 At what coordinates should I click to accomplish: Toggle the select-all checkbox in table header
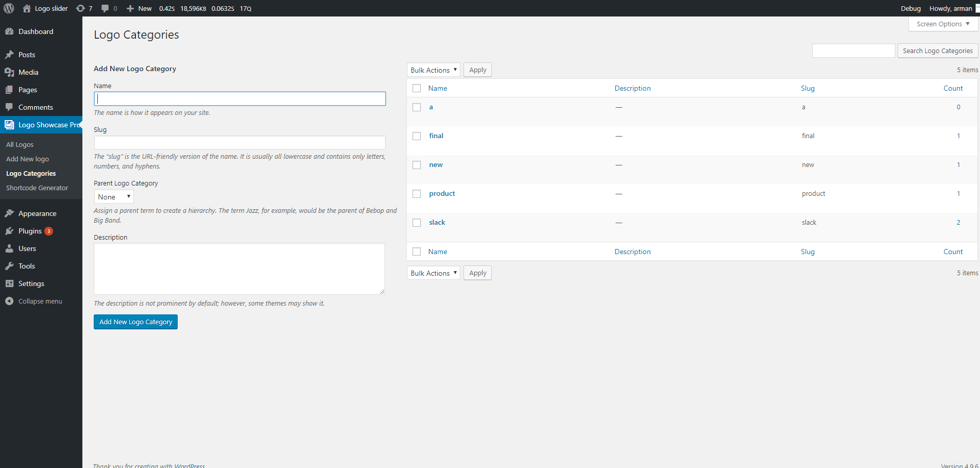pyautogui.click(x=417, y=88)
